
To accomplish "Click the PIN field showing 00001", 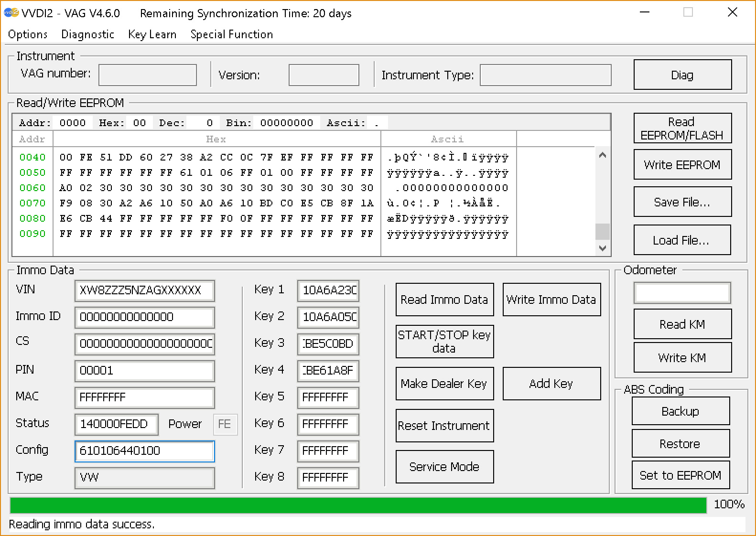I will pos(145,371).
